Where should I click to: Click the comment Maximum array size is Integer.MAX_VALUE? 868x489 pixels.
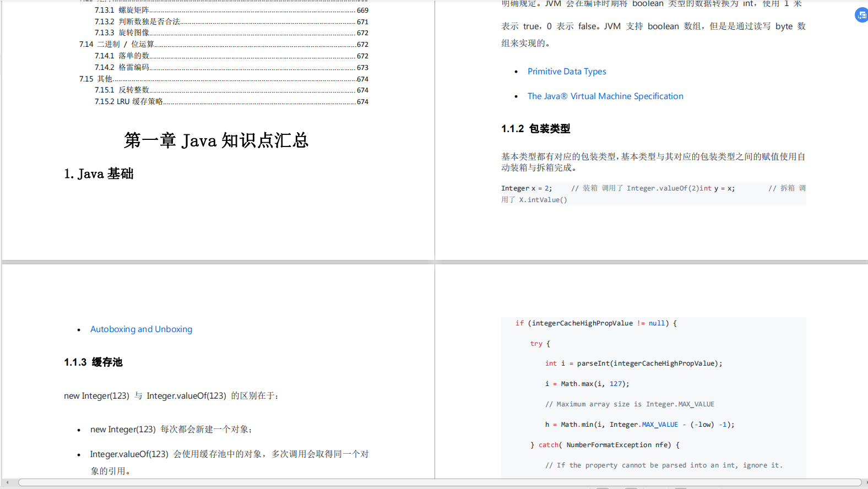(630, 404)
